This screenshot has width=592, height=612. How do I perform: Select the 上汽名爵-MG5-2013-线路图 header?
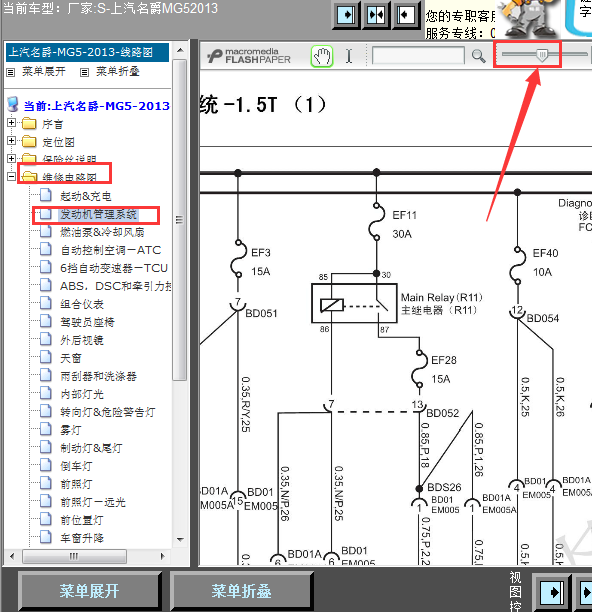pos(87,52)
